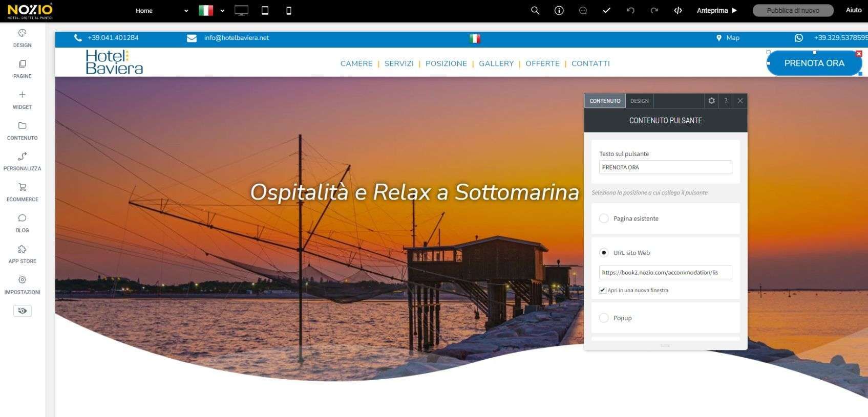Viewport: 868px width, 417px height.
Task: Open the Contenuto folder panel
Action: click(x=22, y=131)
